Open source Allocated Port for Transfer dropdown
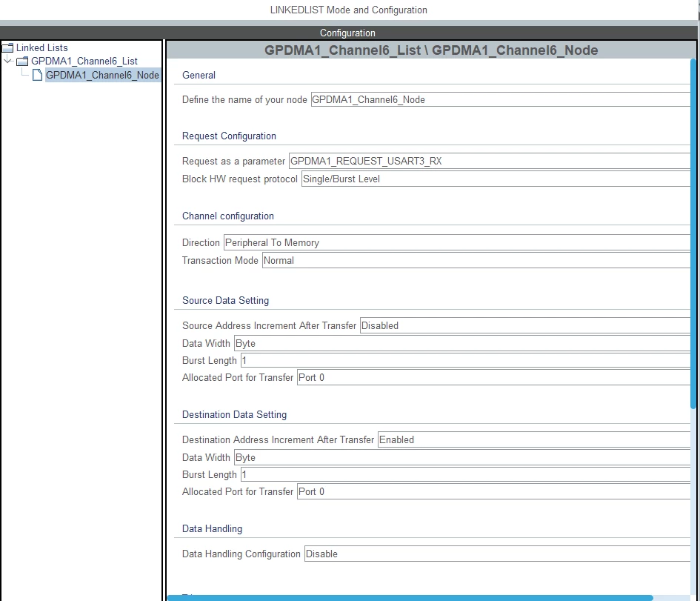 pyautogui.click(x=493, y=377)
